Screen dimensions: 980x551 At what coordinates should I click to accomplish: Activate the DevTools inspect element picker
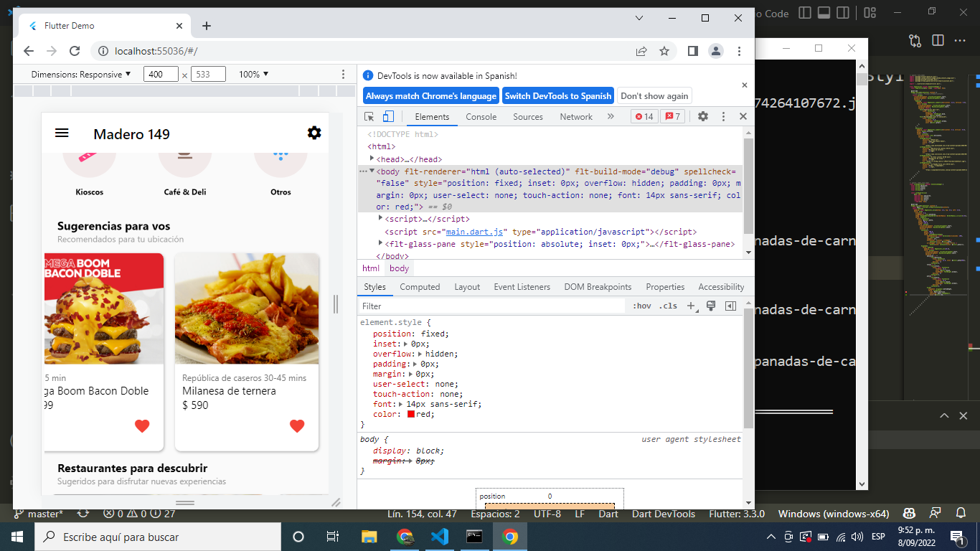(x=369, y=117)
